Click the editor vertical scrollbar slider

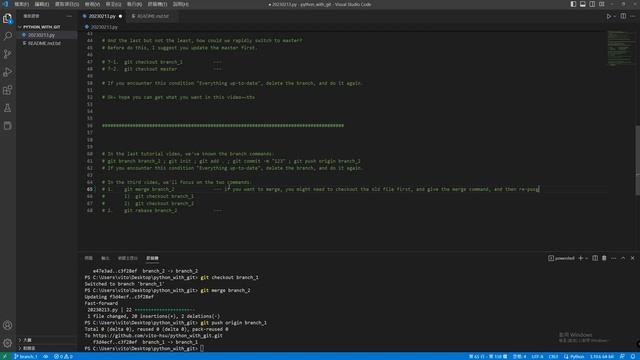click(x=637, y=160)
